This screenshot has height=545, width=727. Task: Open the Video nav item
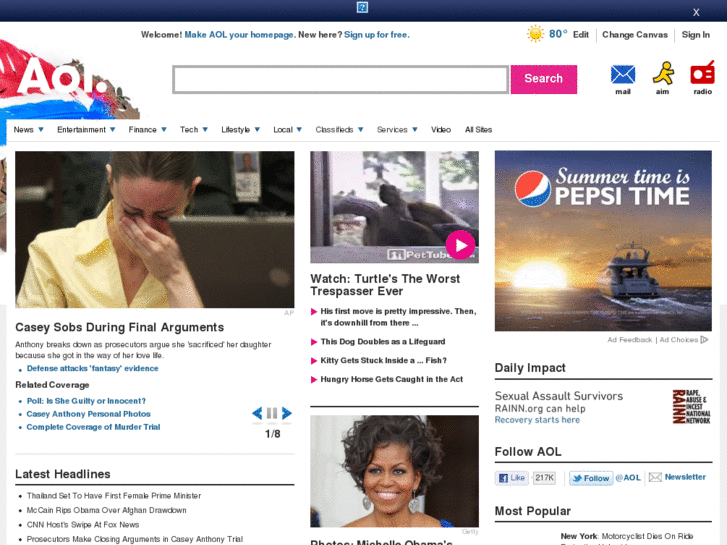point(441,130)
